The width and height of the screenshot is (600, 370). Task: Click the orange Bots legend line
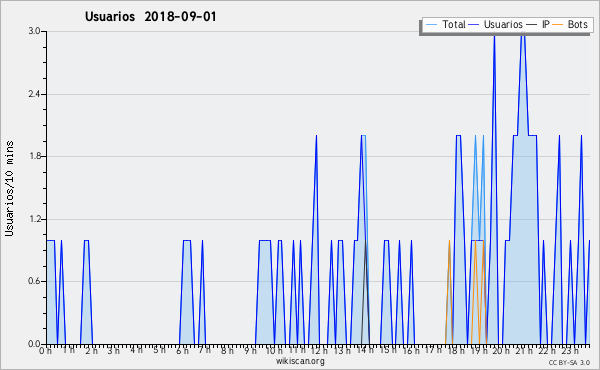click(558, 25)
